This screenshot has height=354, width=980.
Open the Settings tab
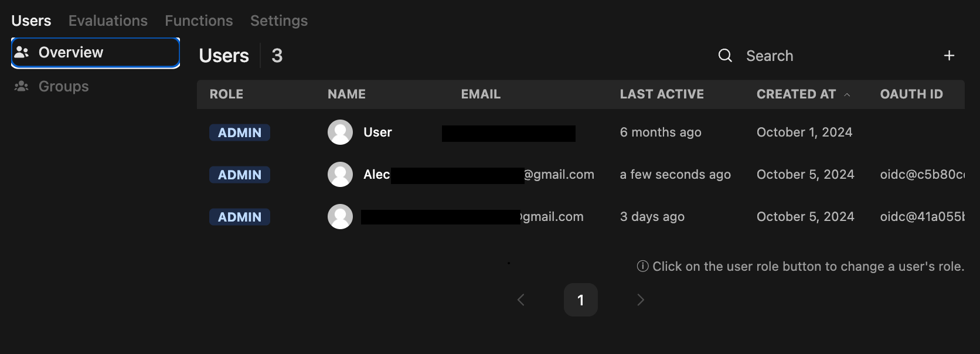point(279,21)
